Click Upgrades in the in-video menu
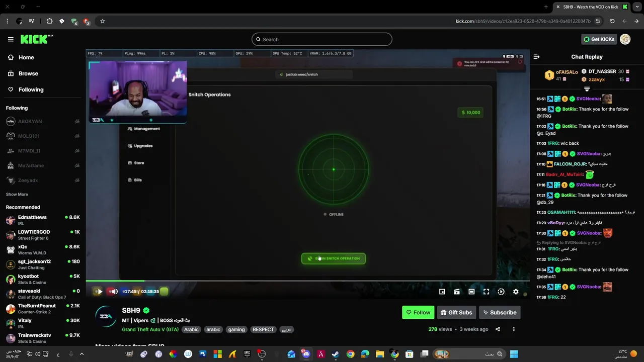The height and width of the screenshot is (362, 644). click(140, 146)
